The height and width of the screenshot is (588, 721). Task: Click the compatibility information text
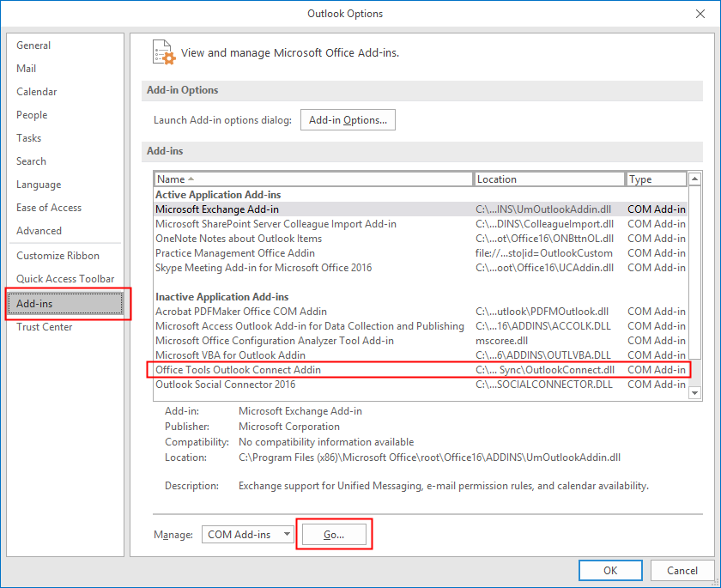pos(326,442)
